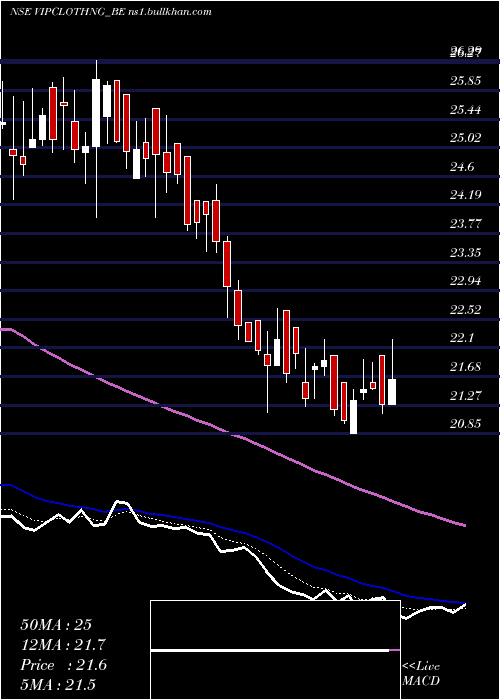Click the 21.68 price axis label

(x=465, y=367)
